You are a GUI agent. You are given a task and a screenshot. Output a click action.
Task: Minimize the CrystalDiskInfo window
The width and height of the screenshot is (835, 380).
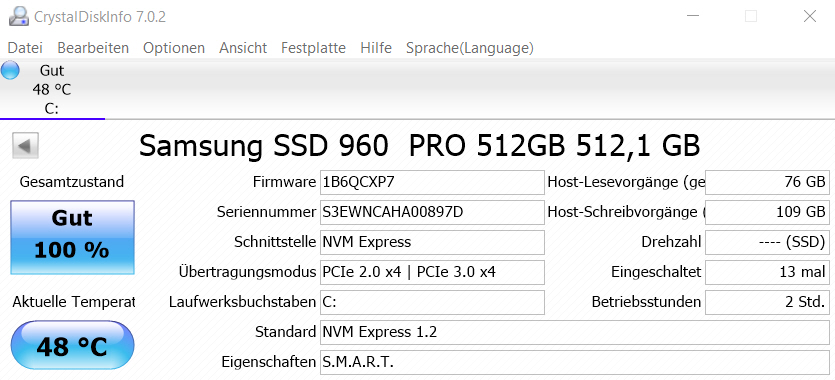pyautogui.click(x=693, y=16)
